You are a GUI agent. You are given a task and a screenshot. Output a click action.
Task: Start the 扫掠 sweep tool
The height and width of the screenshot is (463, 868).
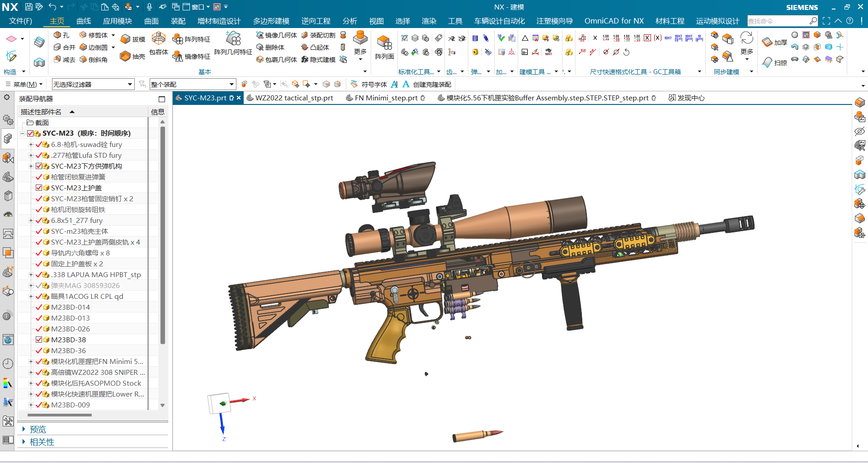[x=774, y=62]
